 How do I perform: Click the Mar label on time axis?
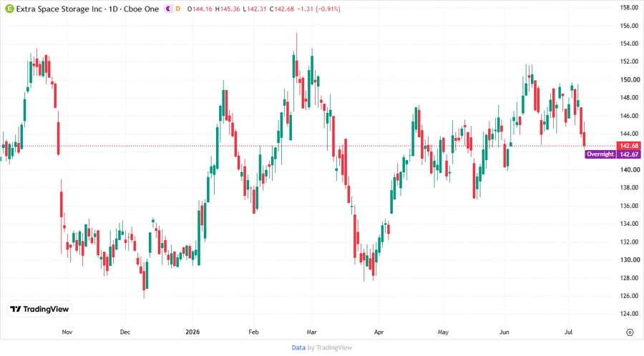point(312,332)
